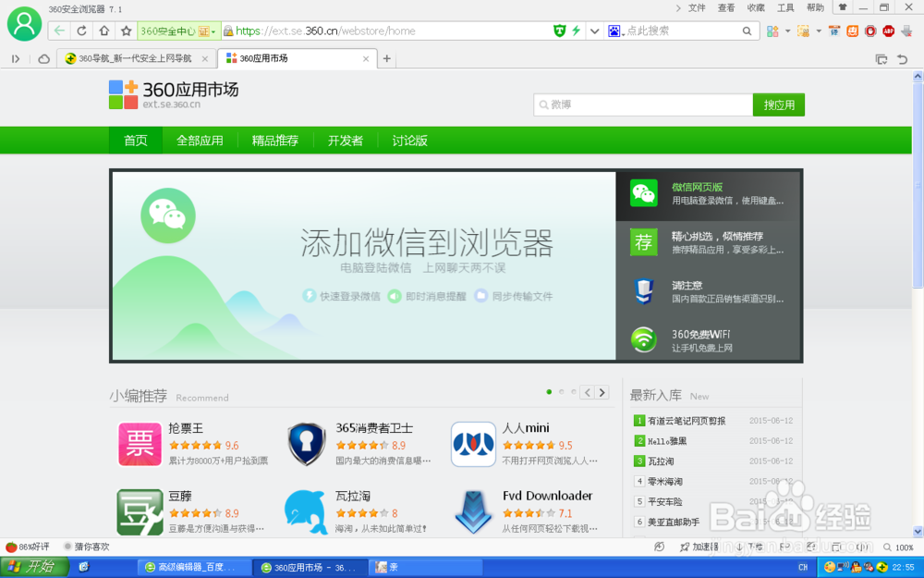This screenshot has width=924, height=578.
Task: Select the 精品推荐 navigation tab
Action: click(x=275, y=141)
